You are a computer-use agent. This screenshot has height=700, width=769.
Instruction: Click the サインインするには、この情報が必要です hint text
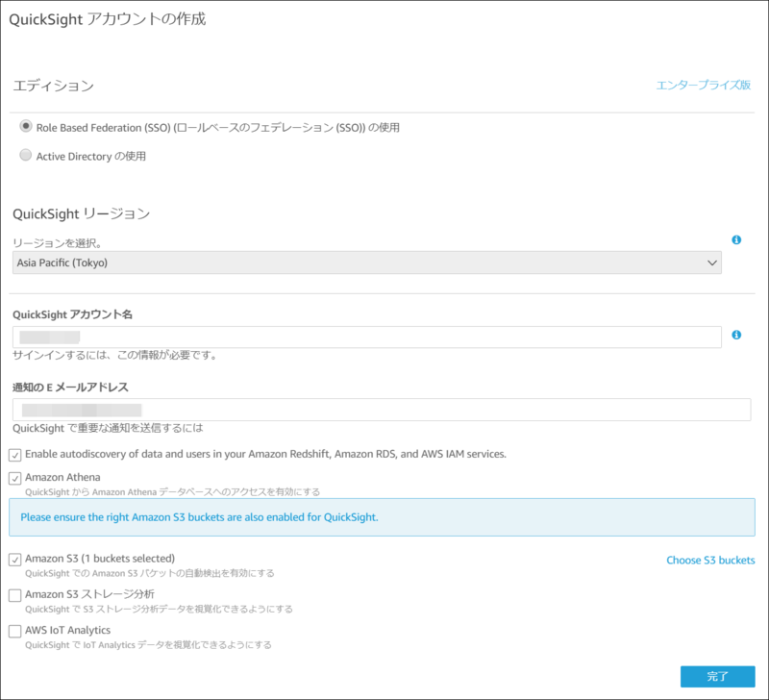115,355
